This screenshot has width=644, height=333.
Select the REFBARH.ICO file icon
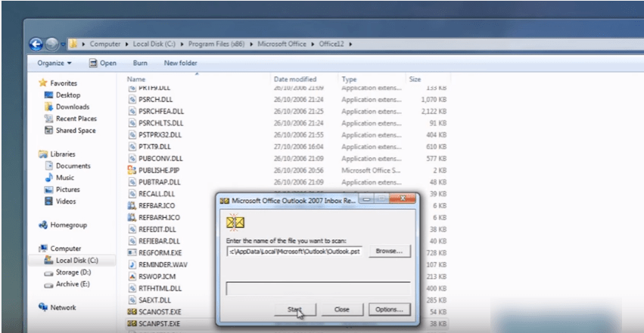[132, 217]
